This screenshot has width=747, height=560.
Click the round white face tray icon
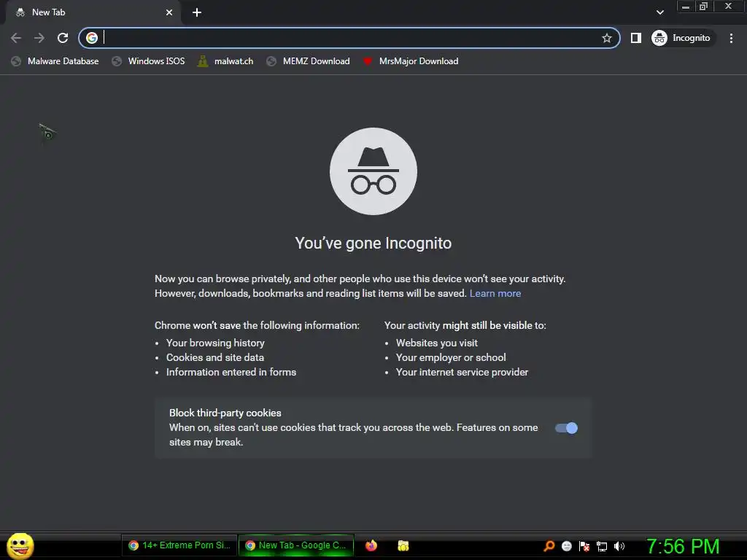(566, 546)
